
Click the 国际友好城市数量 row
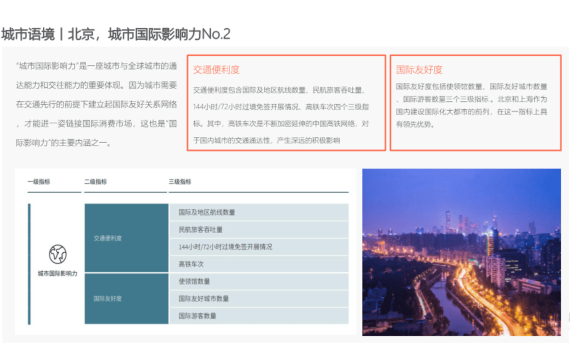click(x=259, y=299)
